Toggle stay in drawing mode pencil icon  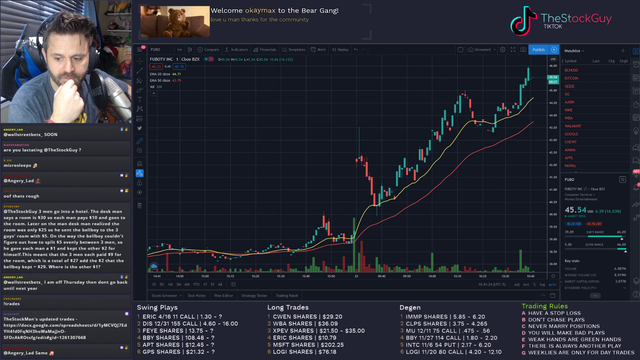point(140,173)
